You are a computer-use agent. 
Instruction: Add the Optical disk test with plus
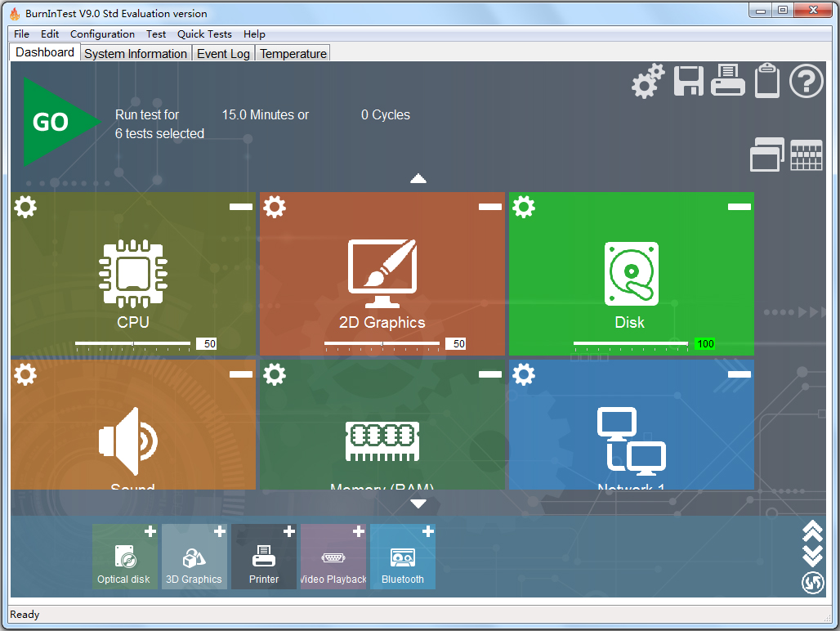[150, 531]
